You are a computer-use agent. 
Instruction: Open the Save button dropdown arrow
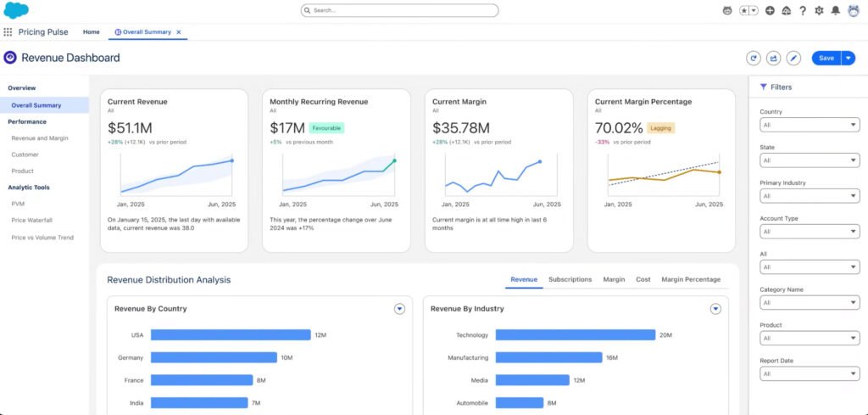click(848, 58)
